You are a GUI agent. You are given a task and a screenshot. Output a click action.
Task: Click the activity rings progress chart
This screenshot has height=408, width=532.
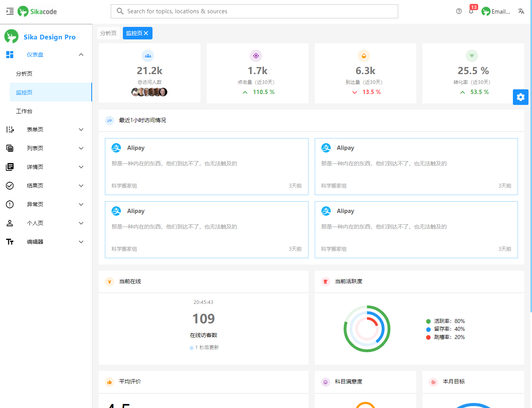pyautogui.click(x=367, y=329)
